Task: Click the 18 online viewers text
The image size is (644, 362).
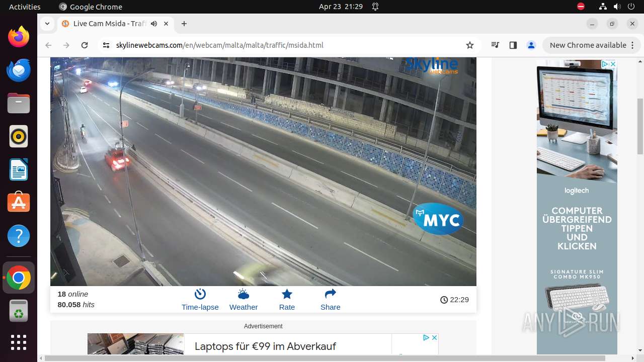Action: click(72, 294)
